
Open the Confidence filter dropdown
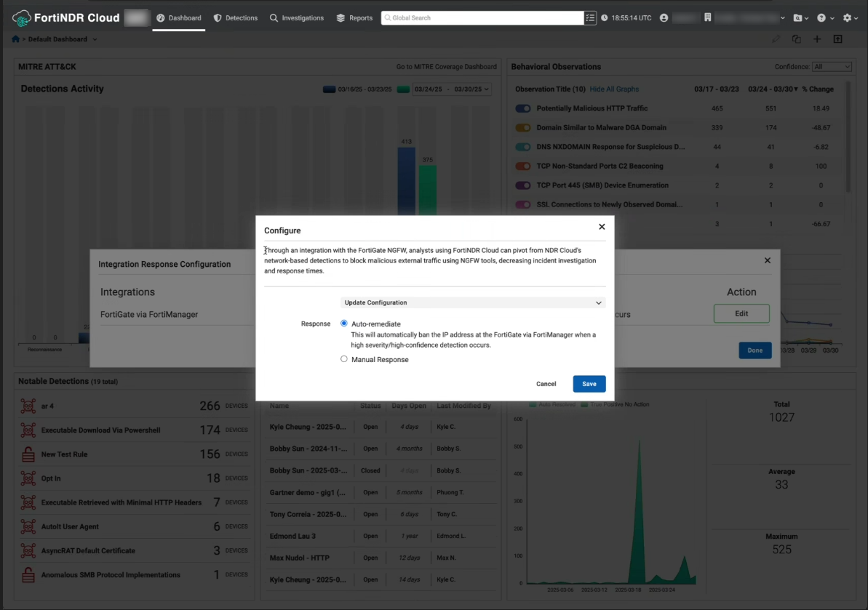pos(832,67)
